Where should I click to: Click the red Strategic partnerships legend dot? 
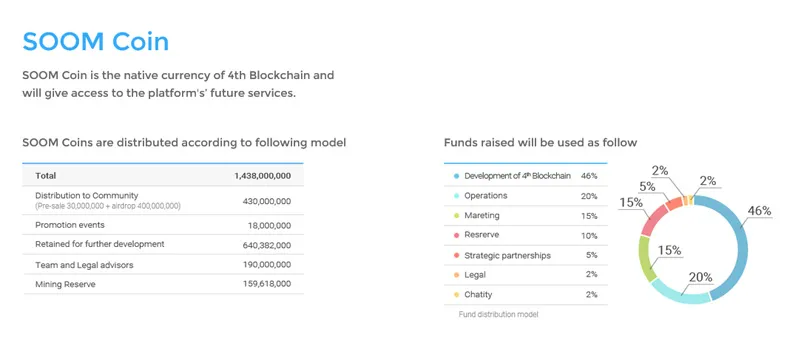click(456, 255)
